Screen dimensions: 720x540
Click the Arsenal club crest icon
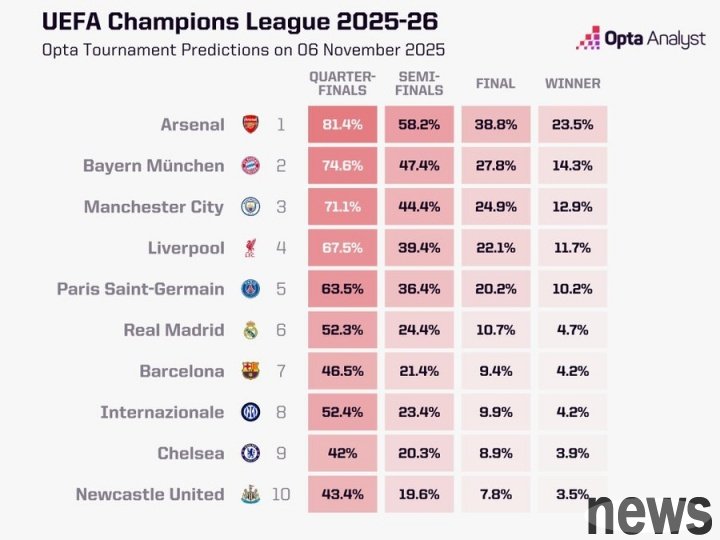coord(250,125)
